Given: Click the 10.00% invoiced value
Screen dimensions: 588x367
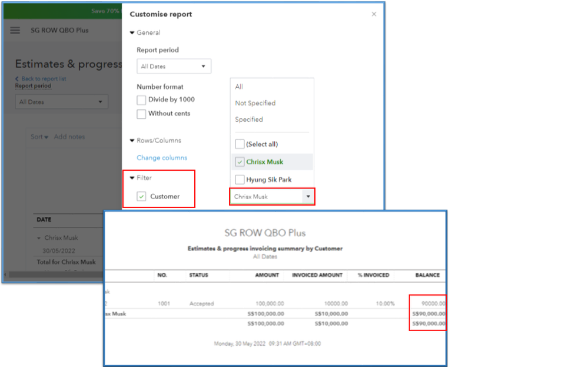Looking at the screenshot, I should 385,303.
